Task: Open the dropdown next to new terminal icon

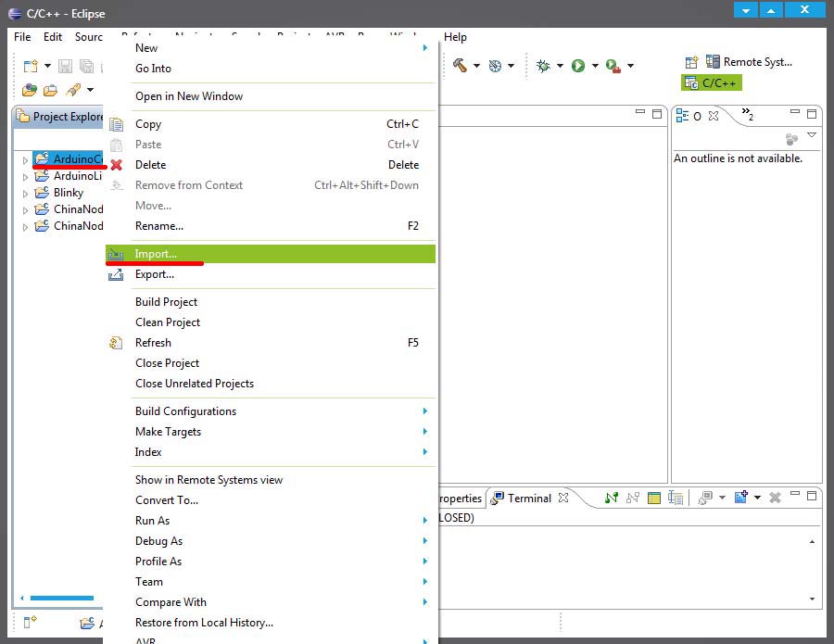Action: pos(757,498)
